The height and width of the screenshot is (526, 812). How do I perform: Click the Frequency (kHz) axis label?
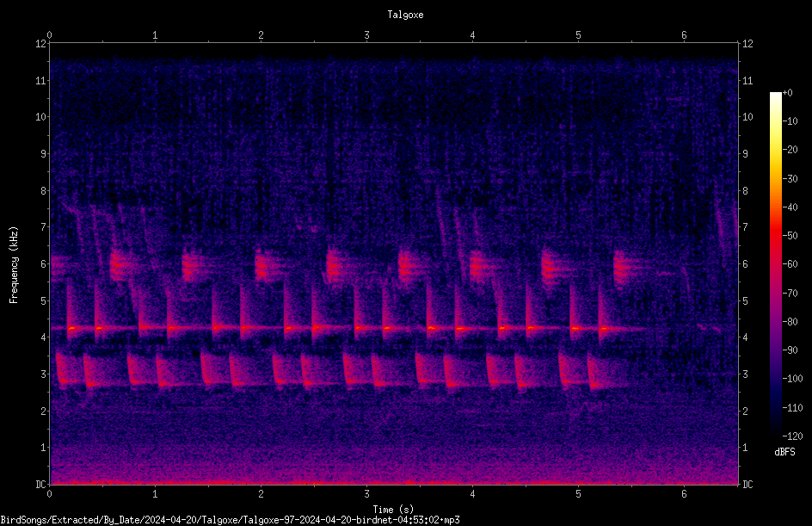point(14,265)
